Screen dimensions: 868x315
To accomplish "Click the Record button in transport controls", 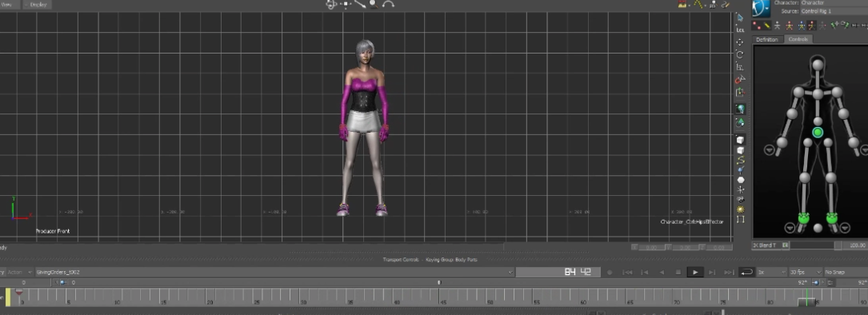I will (610, 273).
